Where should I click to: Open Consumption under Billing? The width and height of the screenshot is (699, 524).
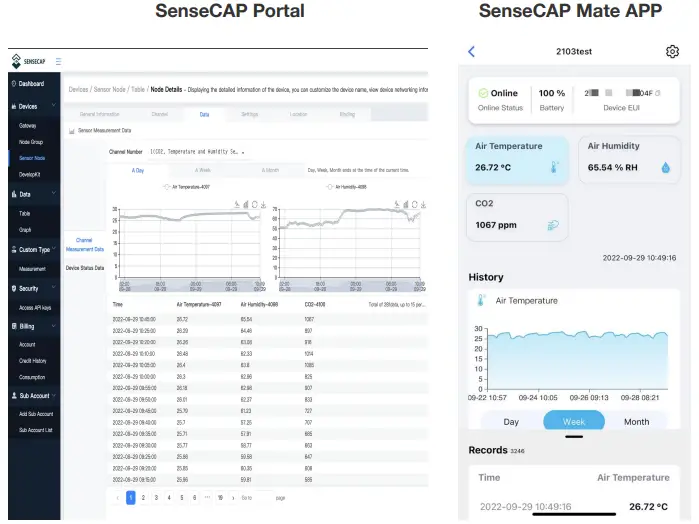(32, 377)
